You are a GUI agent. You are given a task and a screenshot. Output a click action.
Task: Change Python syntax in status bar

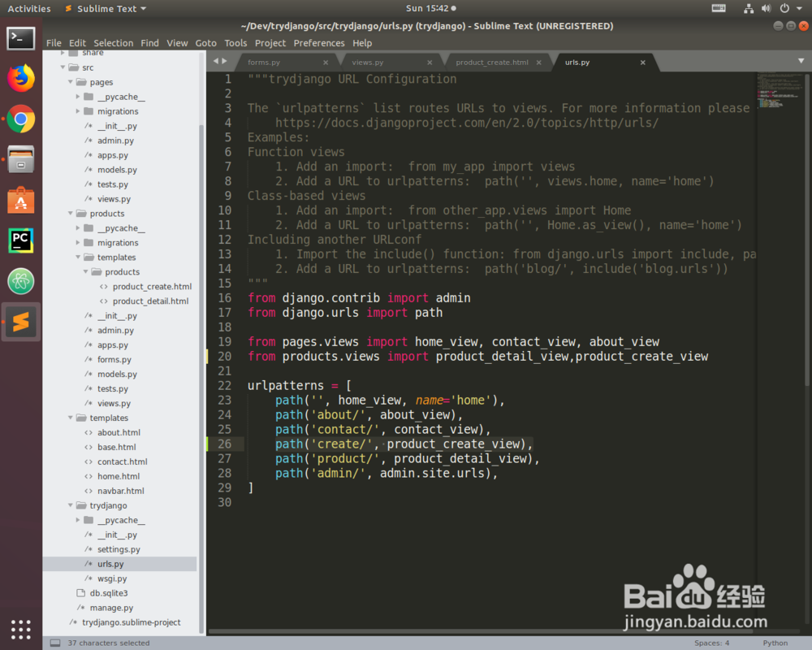775,643
